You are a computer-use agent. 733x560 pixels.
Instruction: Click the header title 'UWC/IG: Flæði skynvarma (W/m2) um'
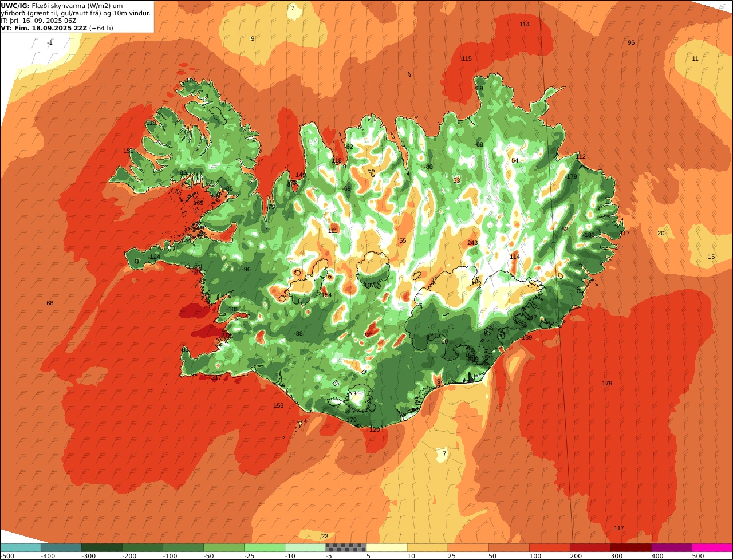(x=61, y=6)
